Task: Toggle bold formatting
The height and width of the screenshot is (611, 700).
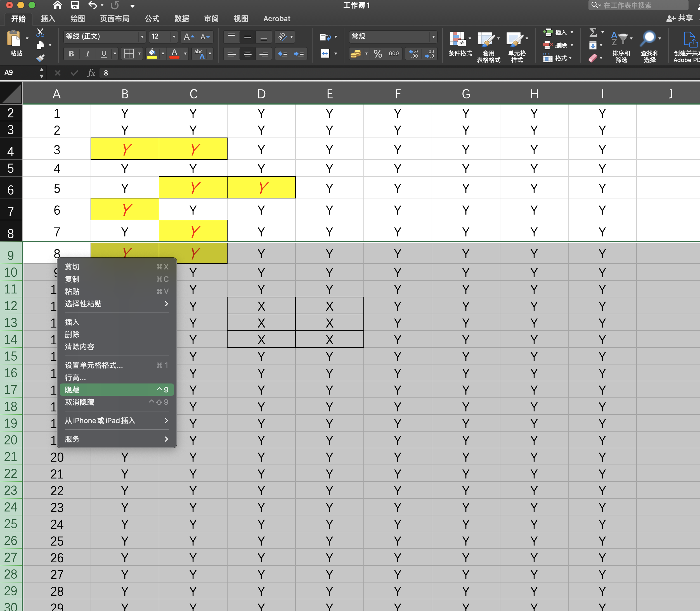Action: (x=71, y=54)
